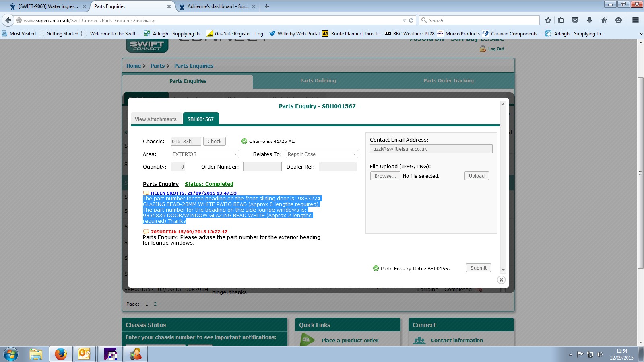Viewport: 644px width, 362px height.
Task: Expand the Area dropdown showing EXTERIOR
Action: 205,154
